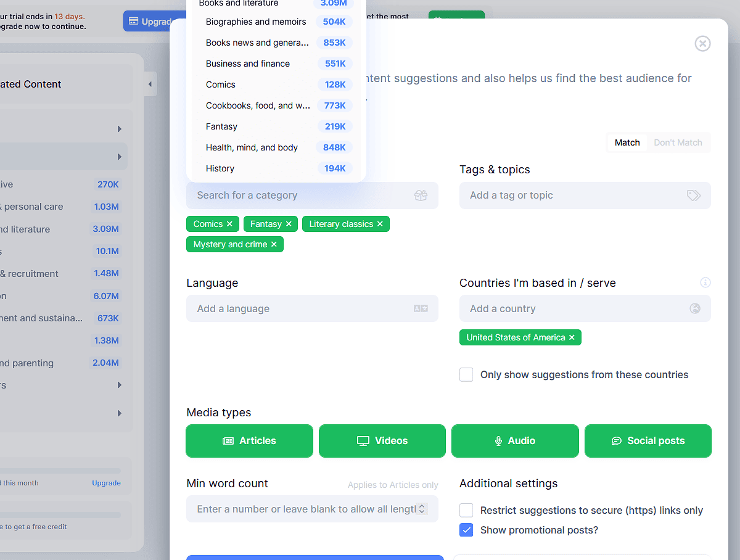
Task: Click the info icon beside Countries heading
Action: tap(705, 282)
